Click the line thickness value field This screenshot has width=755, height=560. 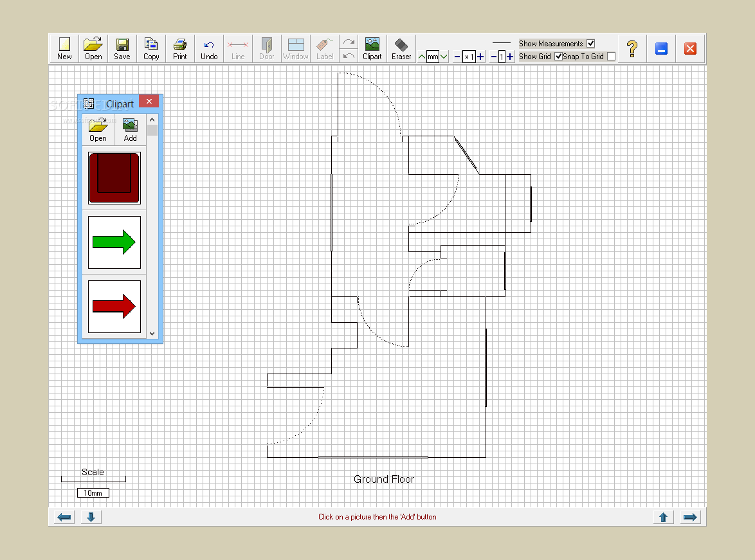coord(502,57)
